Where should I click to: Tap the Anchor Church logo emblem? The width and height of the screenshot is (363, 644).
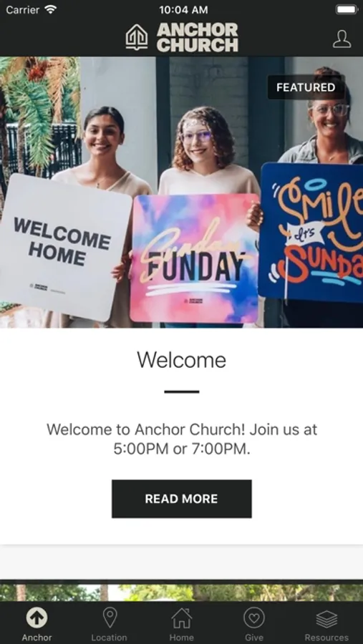137,37
